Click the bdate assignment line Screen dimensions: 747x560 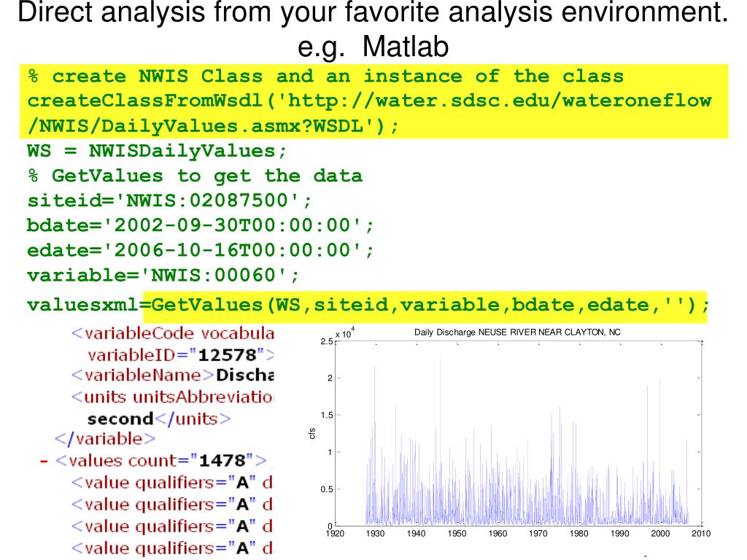pyautogui.click(x=200, y=225)
